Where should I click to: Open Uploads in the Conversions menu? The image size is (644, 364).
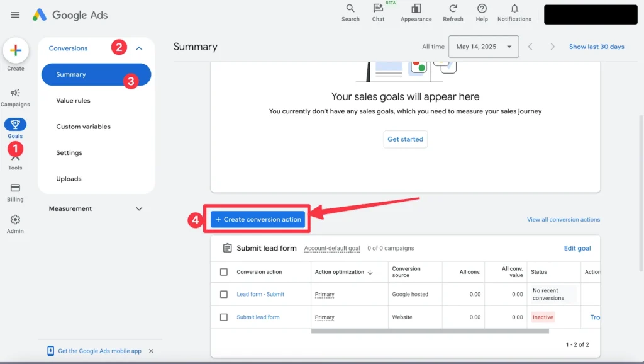pos(70,178)
